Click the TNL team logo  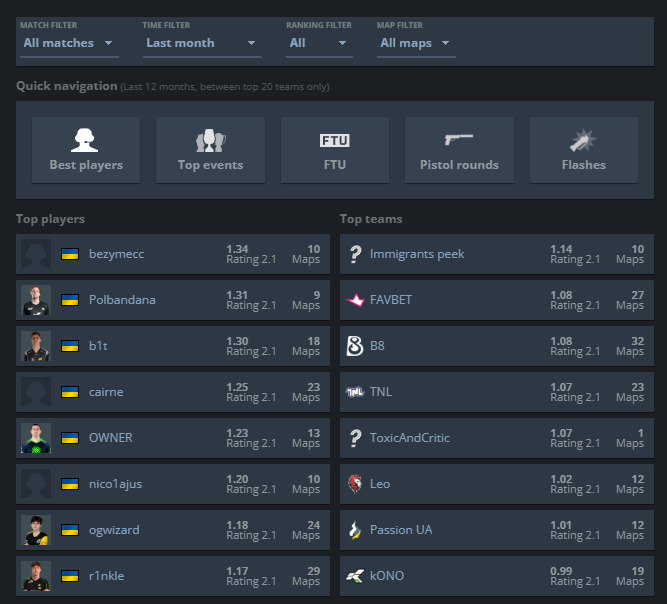(355, 392)
